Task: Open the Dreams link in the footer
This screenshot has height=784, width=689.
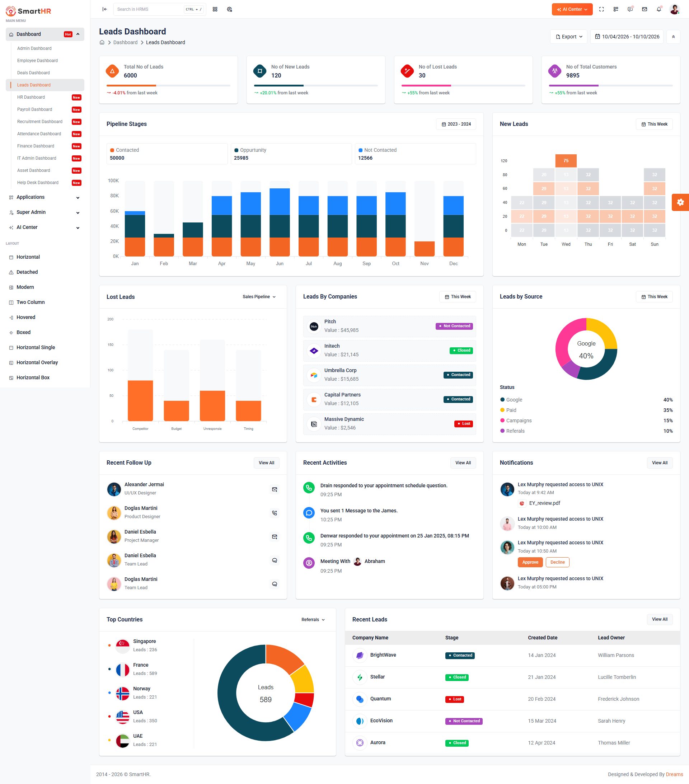Action: tap(674, 774)
